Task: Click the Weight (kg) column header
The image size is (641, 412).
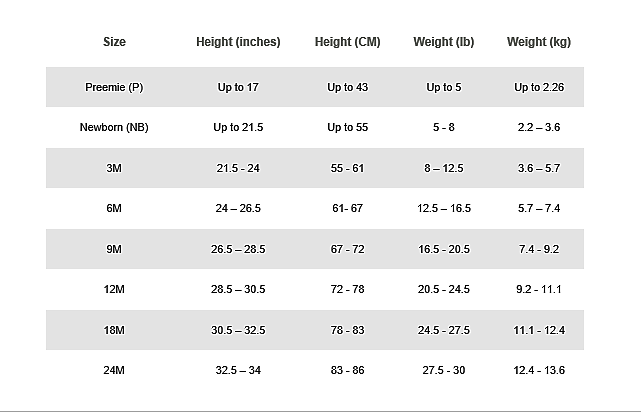Action: tap(539, 42)
